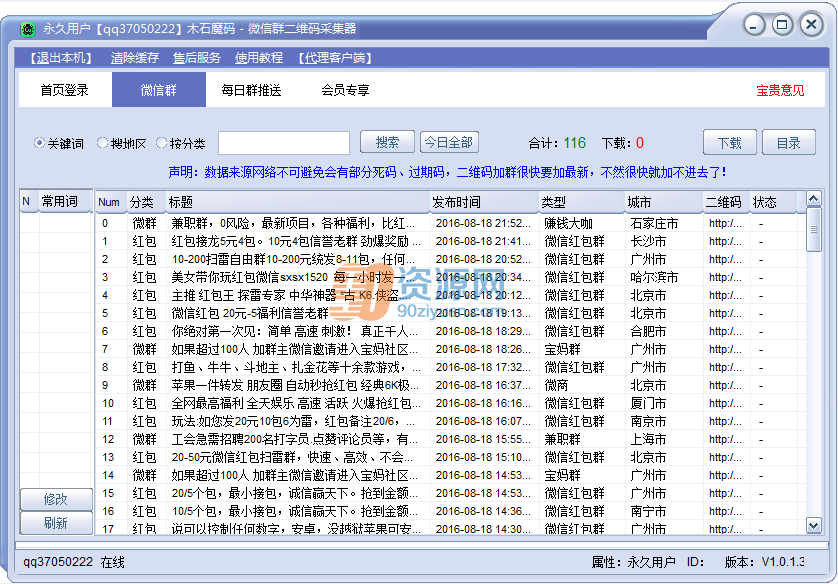Screen dimensions: 838x584
Task: Select row 9 titled 苹果一件转发
Action: point(450,385)
